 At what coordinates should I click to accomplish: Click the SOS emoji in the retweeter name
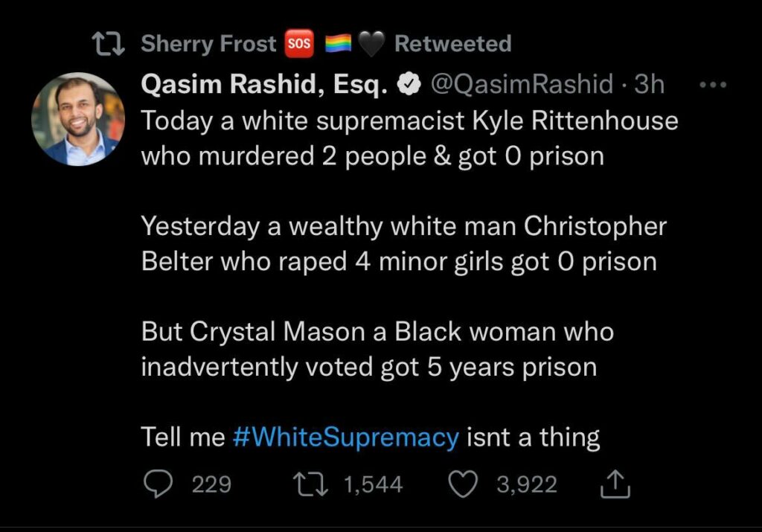tap(299, 44)
